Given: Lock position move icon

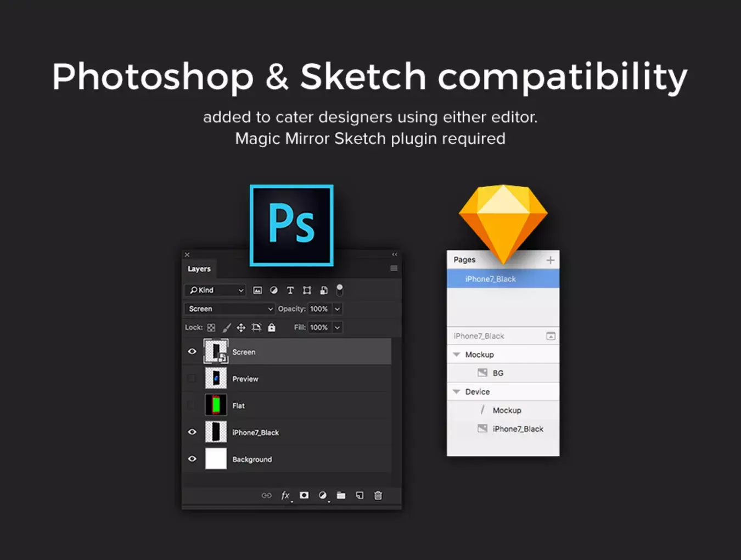Looking at the screenshot, I should point(241,328).
